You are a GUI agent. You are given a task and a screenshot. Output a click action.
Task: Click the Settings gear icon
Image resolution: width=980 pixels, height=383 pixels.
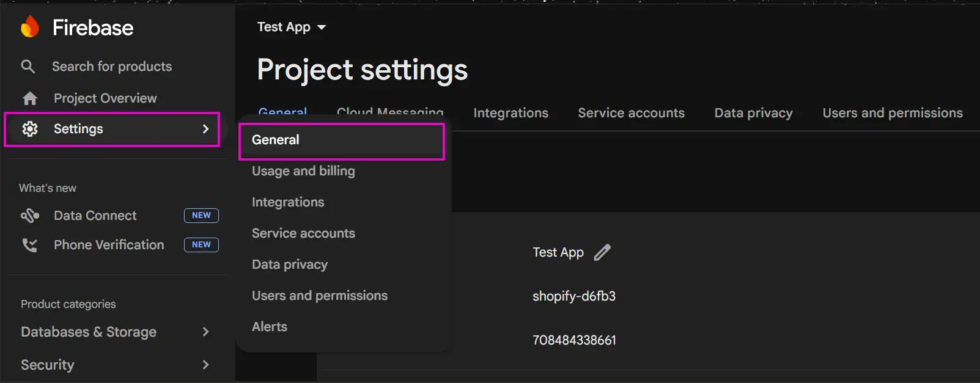[30, 129]
